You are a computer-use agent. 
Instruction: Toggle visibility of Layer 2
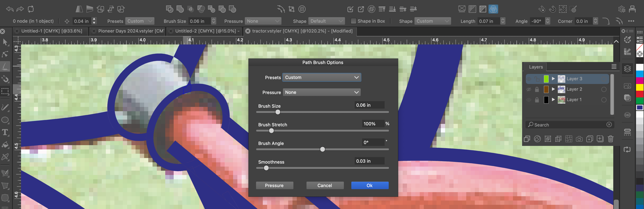529,89
